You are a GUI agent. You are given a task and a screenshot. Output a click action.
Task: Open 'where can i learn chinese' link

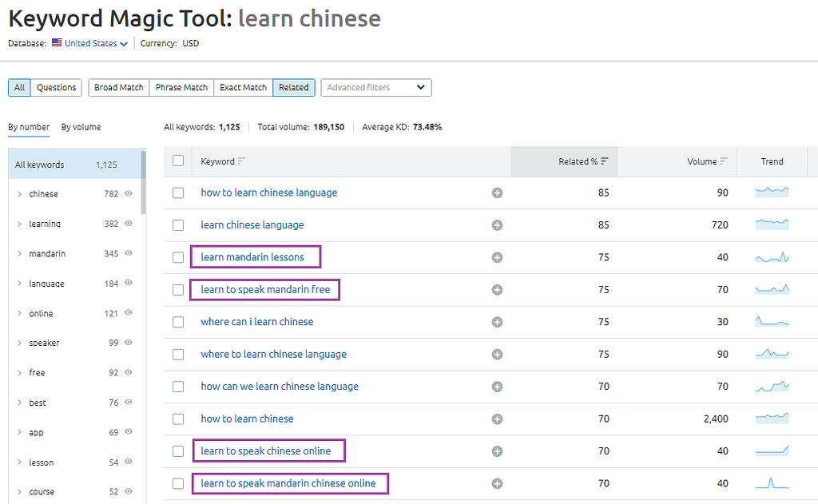coord(257,322)
